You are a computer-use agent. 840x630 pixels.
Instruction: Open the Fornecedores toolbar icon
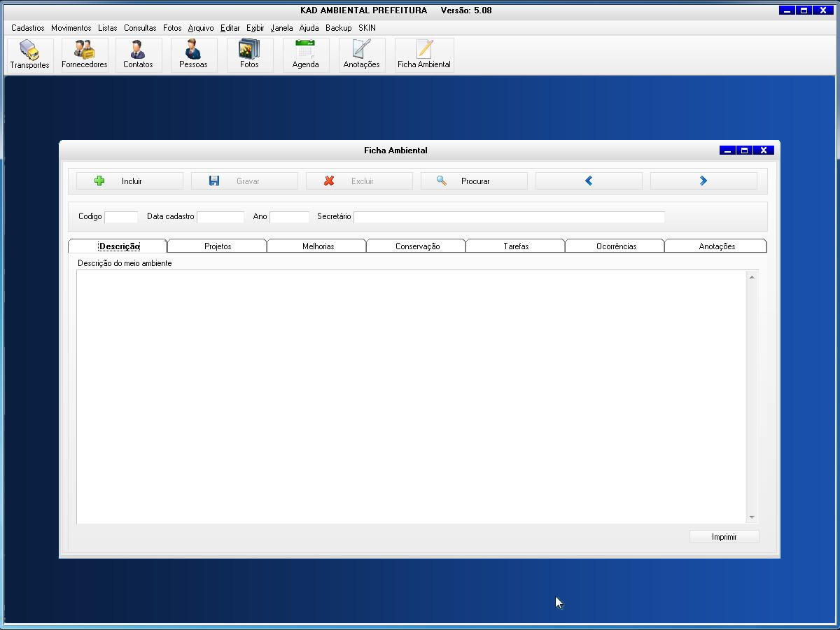(85, 55)
